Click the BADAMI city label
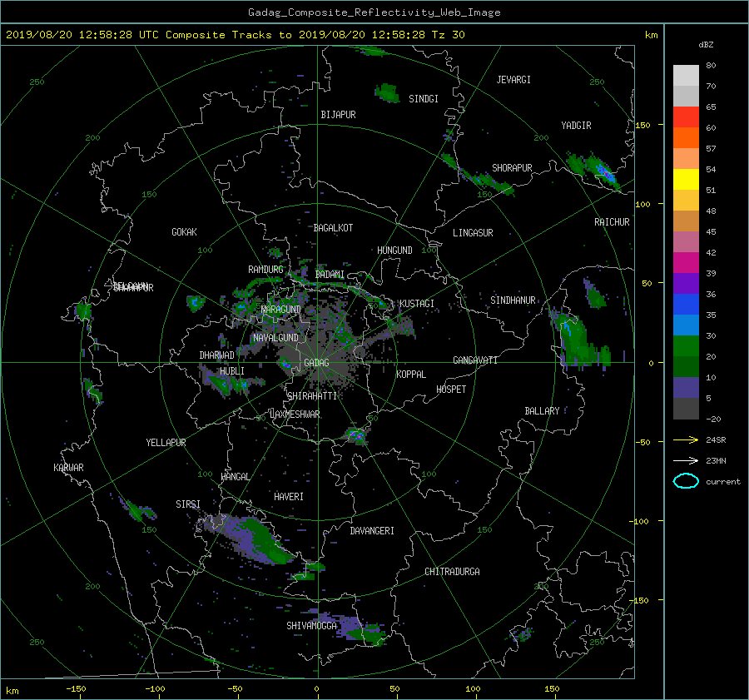 coord(330,275)
